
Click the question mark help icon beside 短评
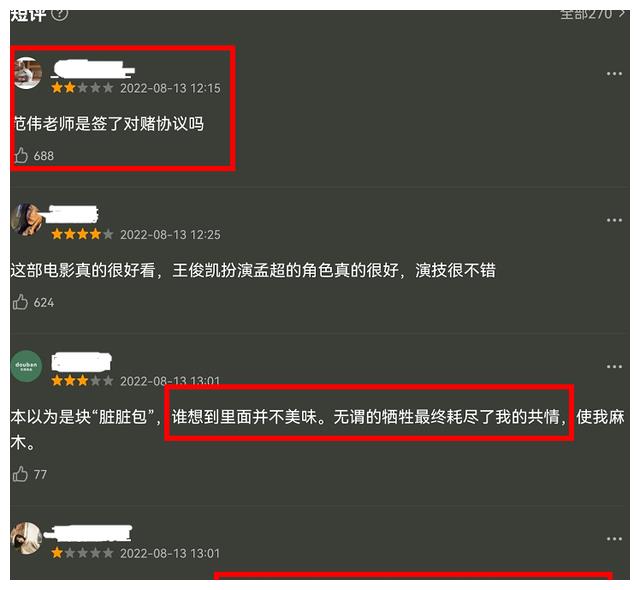60,14
